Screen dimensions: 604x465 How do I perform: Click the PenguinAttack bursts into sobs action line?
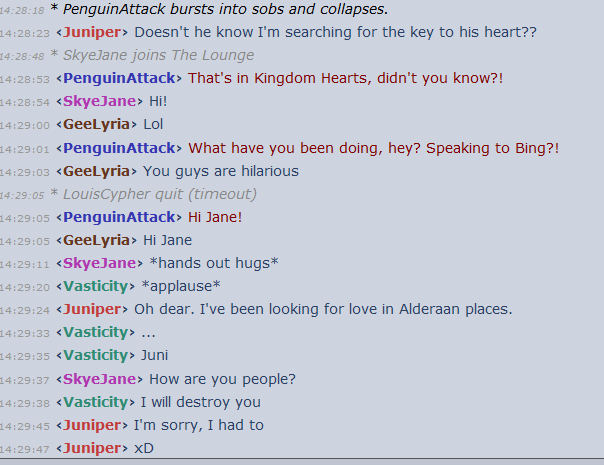pyautogui.click(x=220, y=9)
